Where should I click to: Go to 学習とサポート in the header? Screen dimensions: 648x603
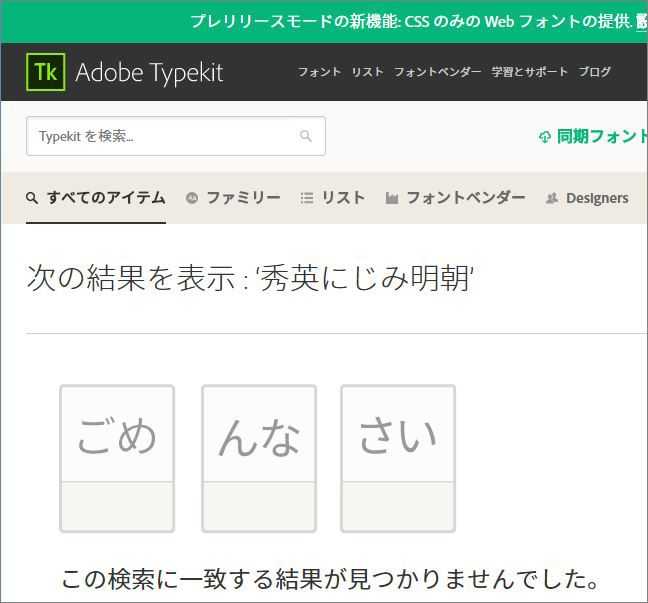[529, 72]
